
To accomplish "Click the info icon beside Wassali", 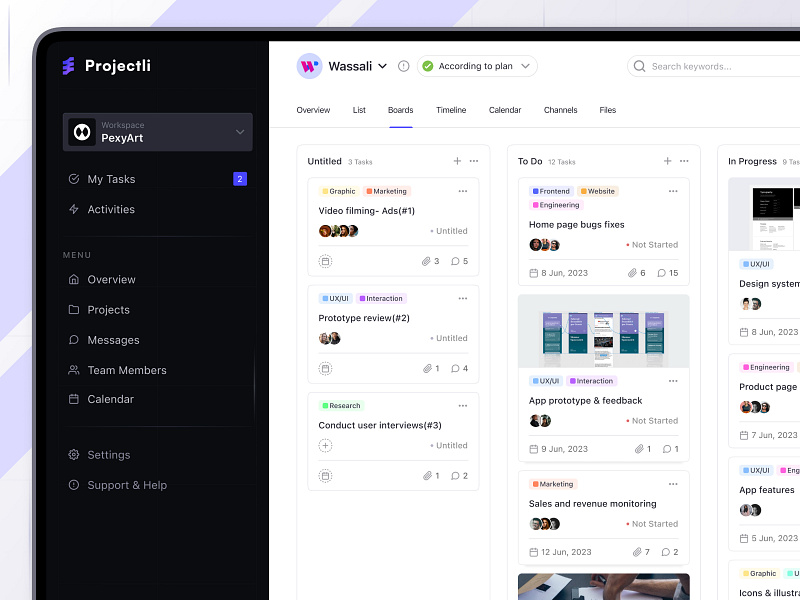I will pos(403,66).
